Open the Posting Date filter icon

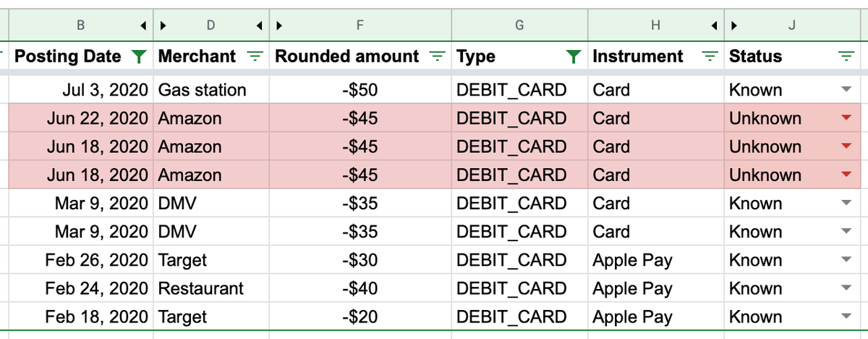[x=140, y=56]
